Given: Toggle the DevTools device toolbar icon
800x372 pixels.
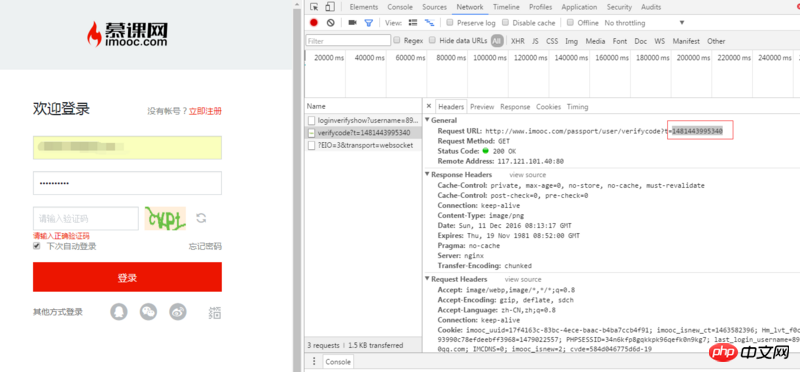Looking at the screenshot, I should 330,7.
